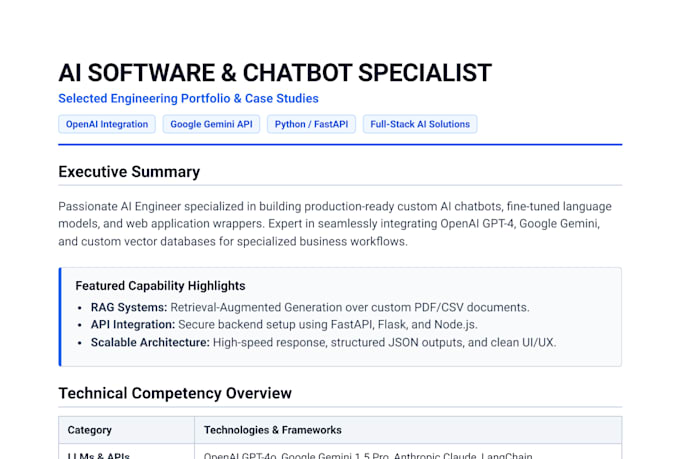This screenshot has height=459, width=680.
Task: Select the Python / FastAPI tag
Action: 311,124
